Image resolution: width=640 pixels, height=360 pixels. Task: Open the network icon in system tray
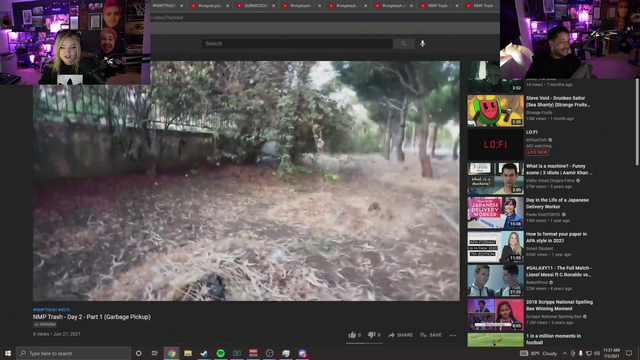(x=589, y=353)
